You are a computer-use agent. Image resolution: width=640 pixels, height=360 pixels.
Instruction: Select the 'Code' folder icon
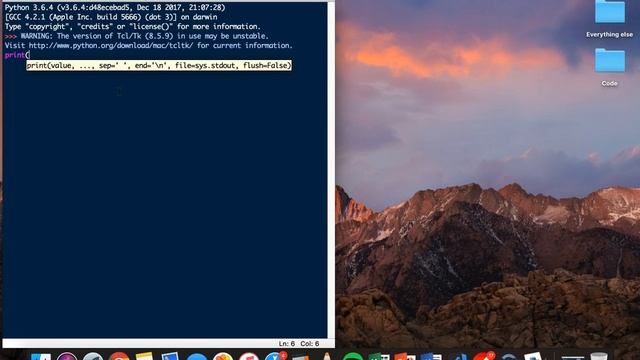pyautogui.click(x=609, y=60)
